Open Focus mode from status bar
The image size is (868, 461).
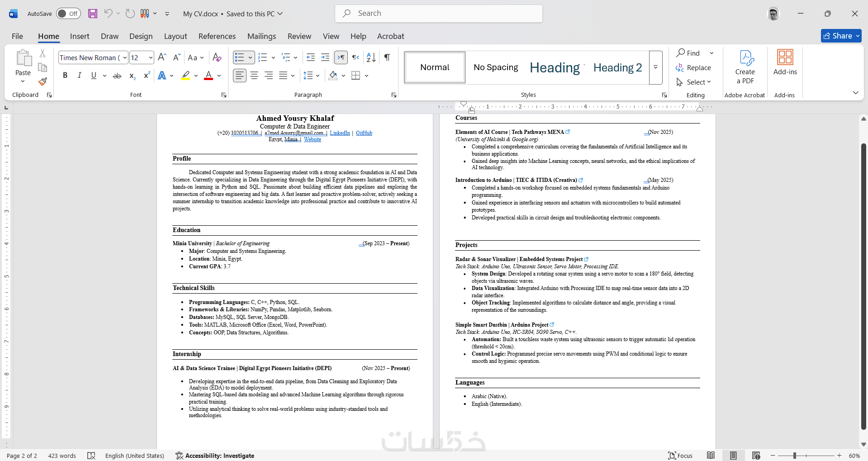click(x=681, y=456)
